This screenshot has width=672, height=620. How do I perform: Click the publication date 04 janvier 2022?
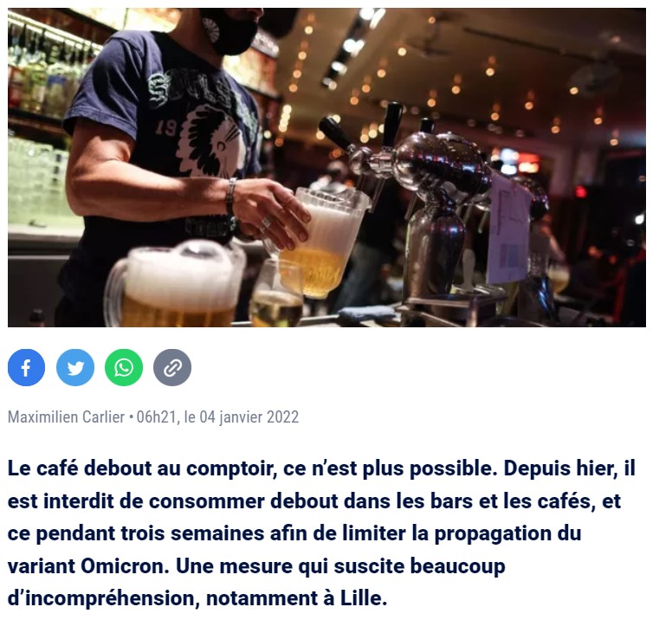249,417
